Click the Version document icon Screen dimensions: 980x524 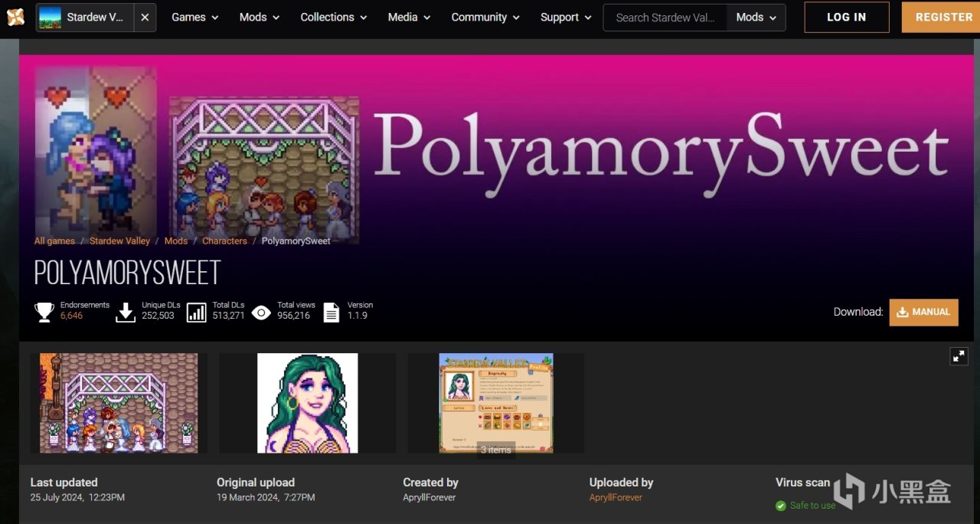click(x=331, y=312)
